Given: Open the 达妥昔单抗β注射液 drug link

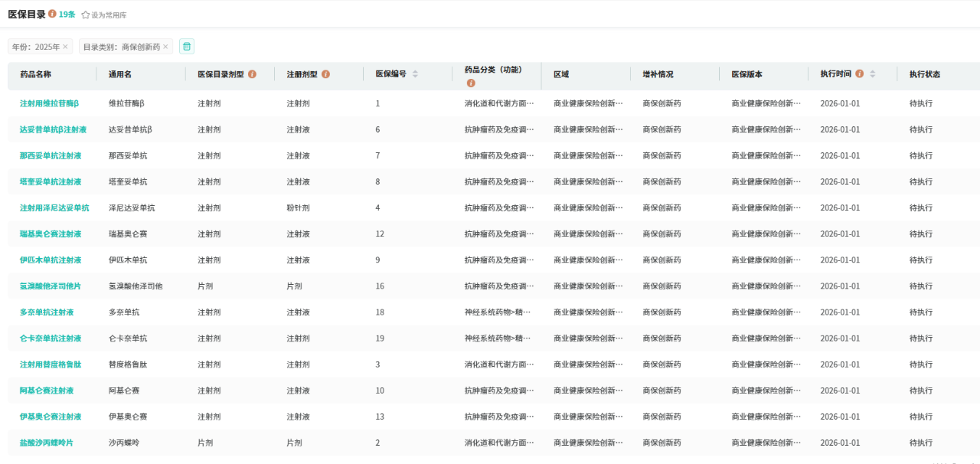Looking at the screenshot, I should (53, 129).
